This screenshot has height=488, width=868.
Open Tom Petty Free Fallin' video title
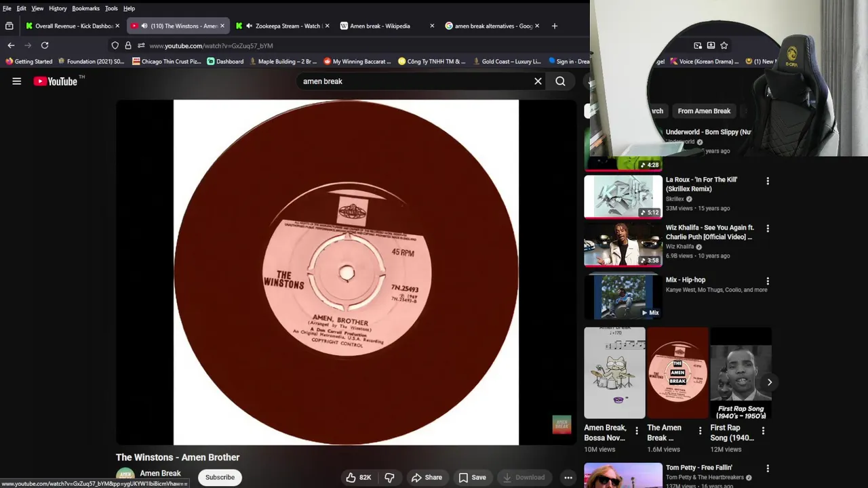[698, 468]
